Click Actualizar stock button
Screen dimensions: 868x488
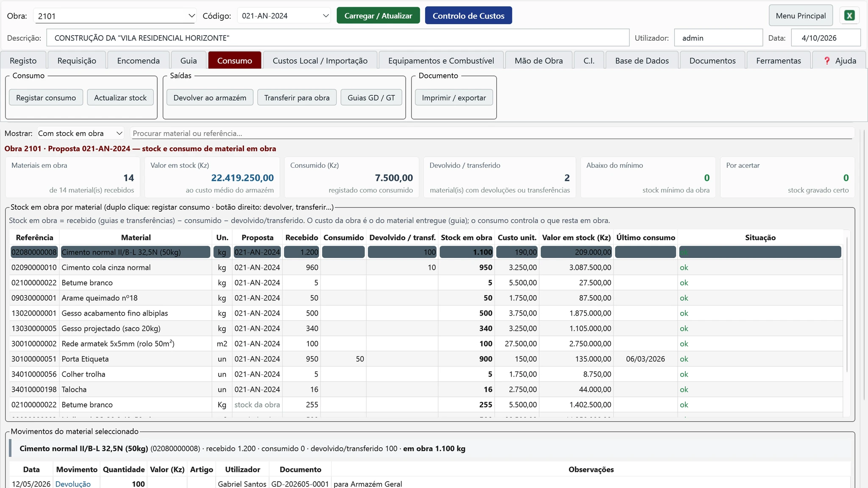tap(120, 98)
